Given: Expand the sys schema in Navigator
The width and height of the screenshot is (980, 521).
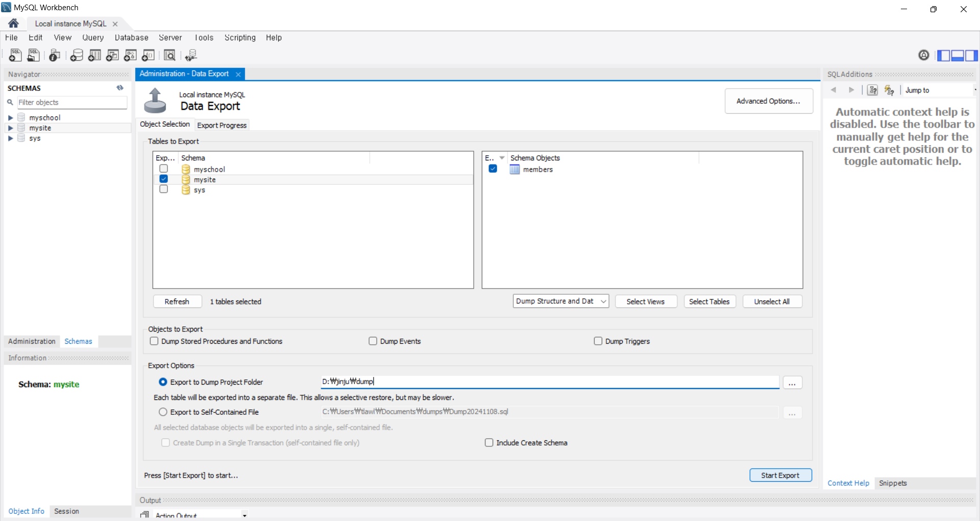Looking at the screenshot, I should (x=10, y=138).
